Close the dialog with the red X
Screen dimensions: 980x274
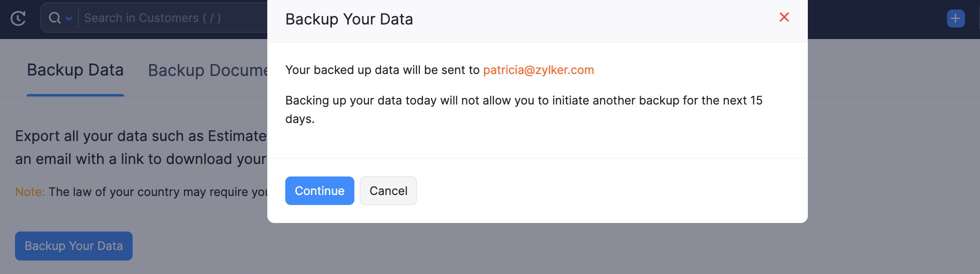(784, 17)
